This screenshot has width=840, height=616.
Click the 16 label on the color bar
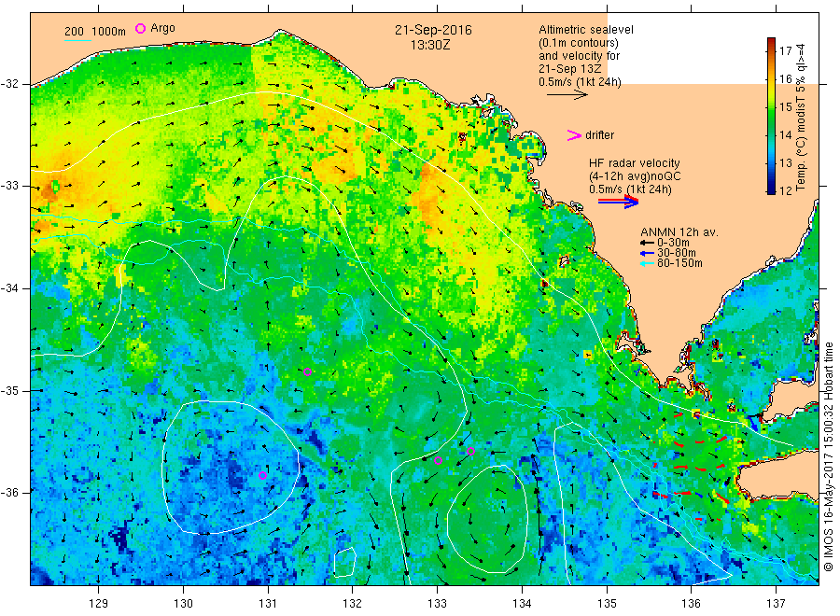[785, 78]
